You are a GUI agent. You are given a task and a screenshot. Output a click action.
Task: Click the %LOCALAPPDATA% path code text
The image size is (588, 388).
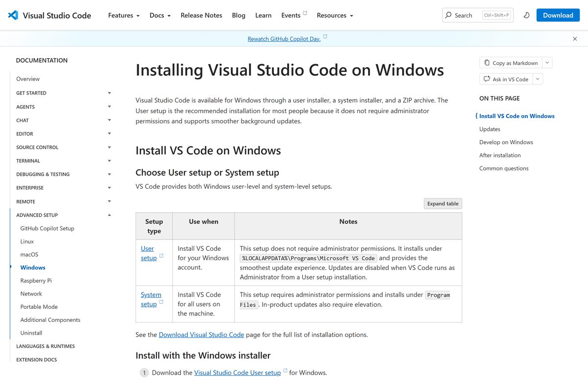(x=308, y=258)
